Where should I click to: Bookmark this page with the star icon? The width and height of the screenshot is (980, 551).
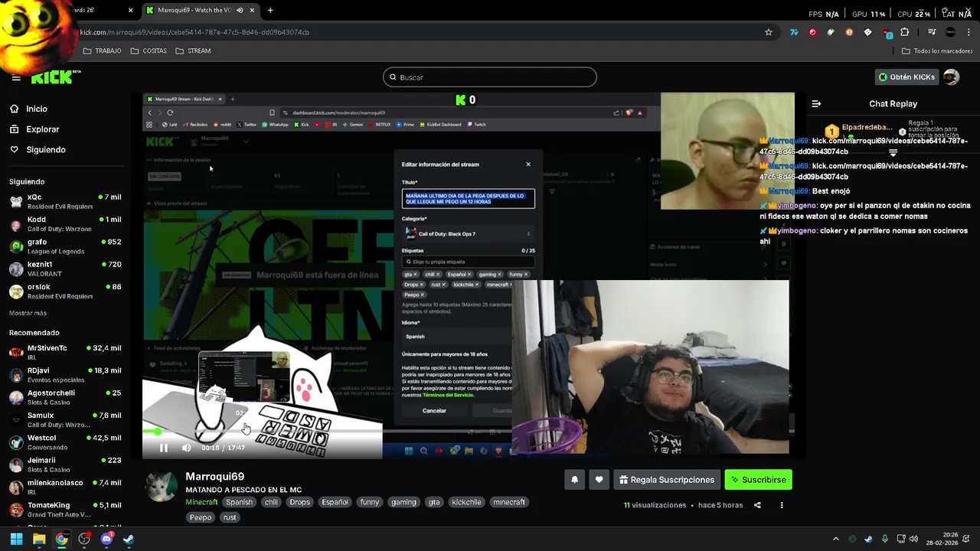(769, 32)
